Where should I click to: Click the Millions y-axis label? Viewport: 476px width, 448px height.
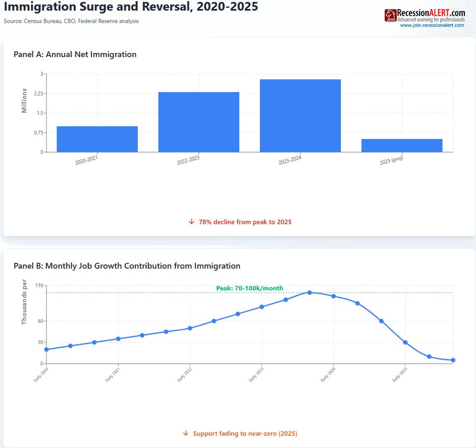(x=24, y=99)
